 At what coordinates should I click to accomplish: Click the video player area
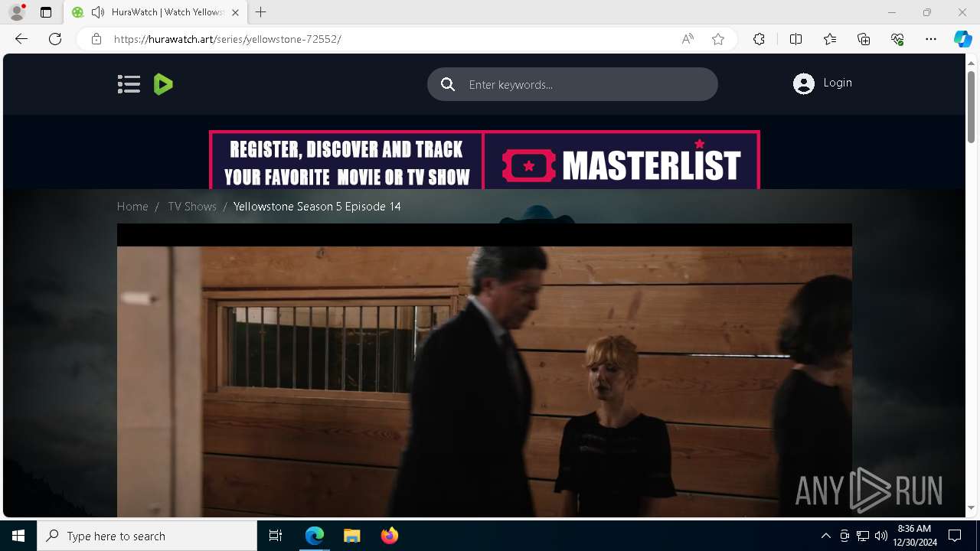(x=485, y=370)
